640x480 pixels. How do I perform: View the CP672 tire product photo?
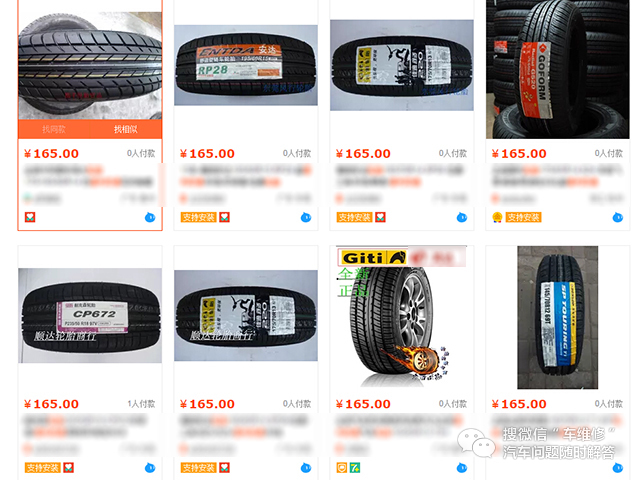(90, 316)
